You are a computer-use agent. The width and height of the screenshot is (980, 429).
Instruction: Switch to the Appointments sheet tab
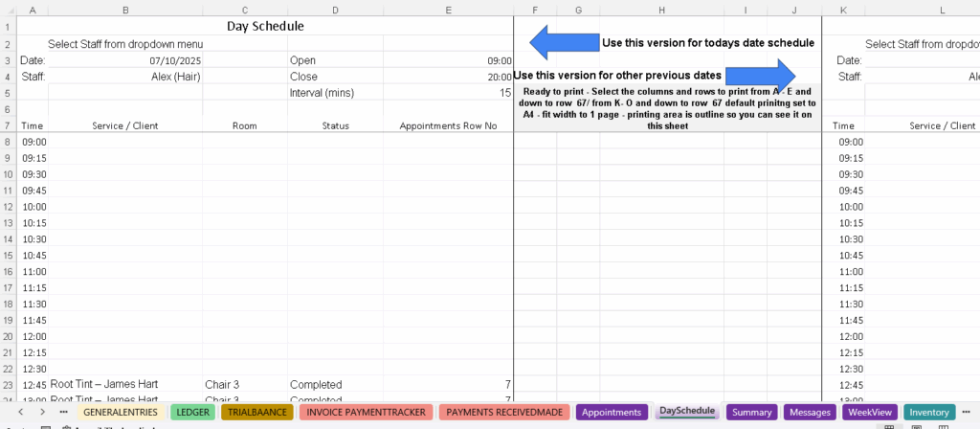(612, 412)
